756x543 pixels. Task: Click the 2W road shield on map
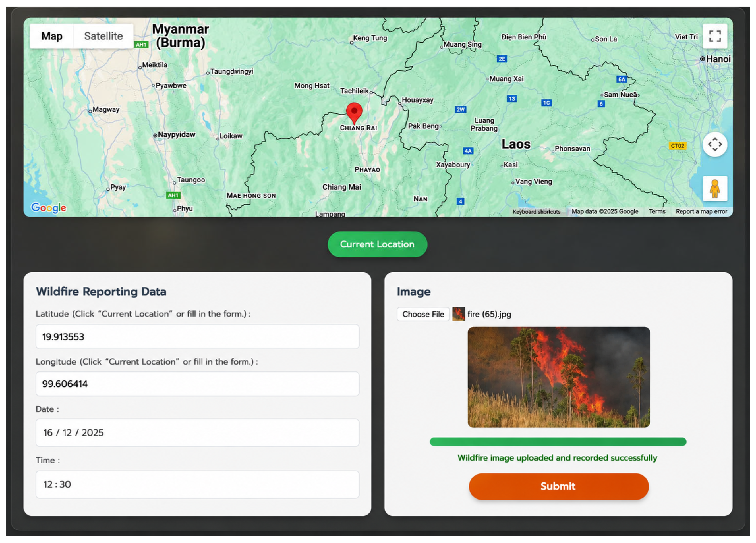point(460,110)
